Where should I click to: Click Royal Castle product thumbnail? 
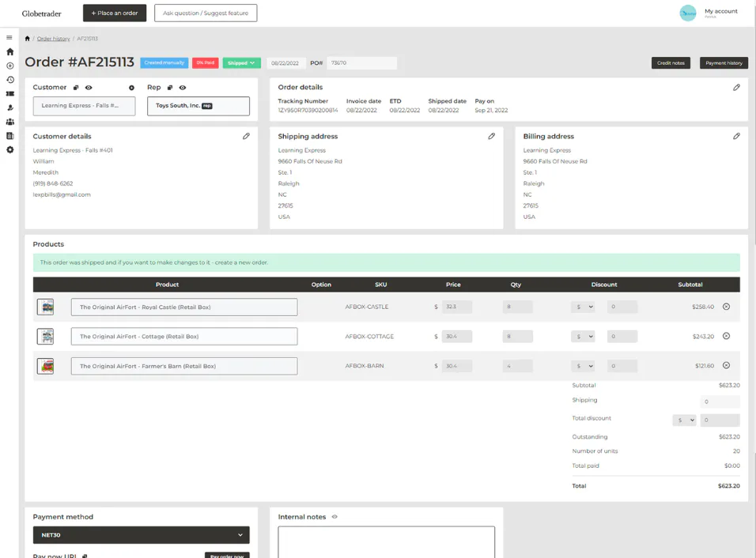pyautogui.click(x=45, y=307)
